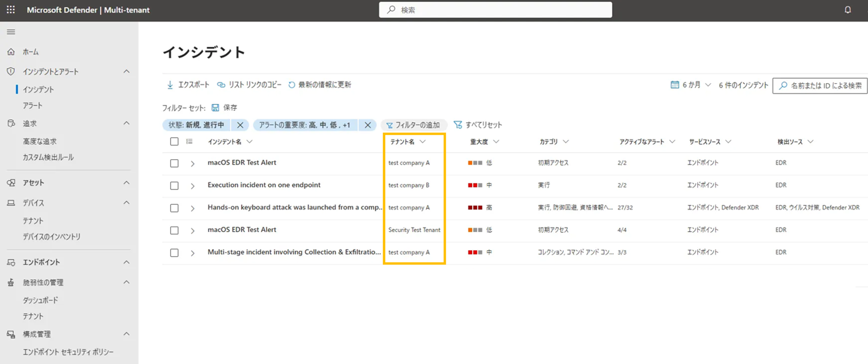868x364 pixels.
Task: Click the Status: New, In progress filter chip
Action: coord(196,125)
